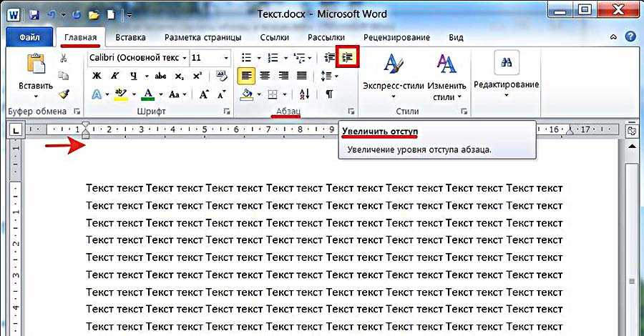Image resolution: width=644 pixels, height=336 pixels.
Task: Switch to the Разметка страницы tab
Action: coord(203,37)
